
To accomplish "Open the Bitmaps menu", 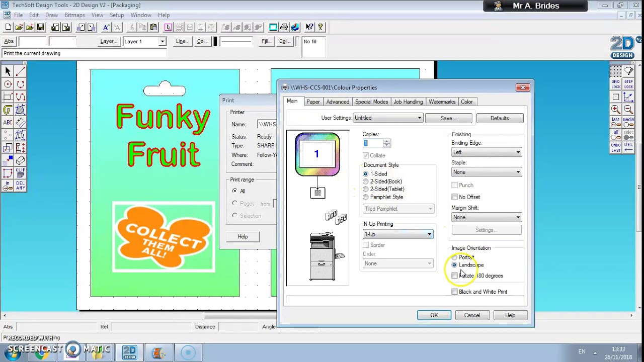I will click(x=74, y=15).
